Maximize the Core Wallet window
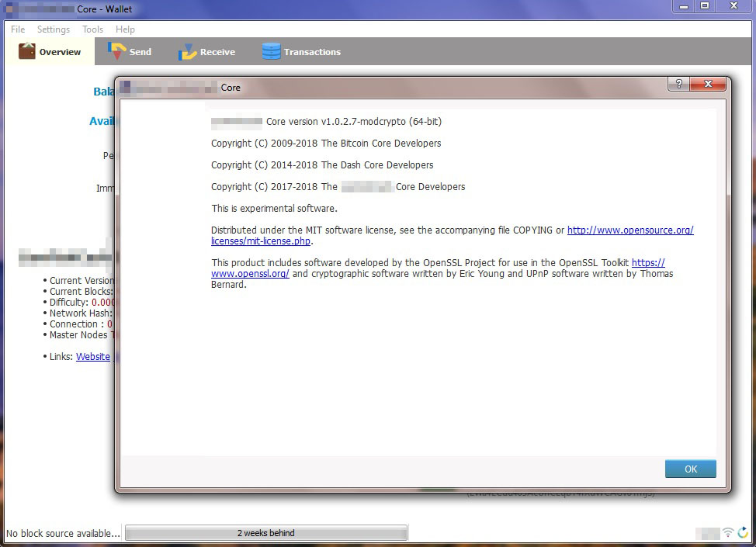Image resolution: width=756 pixels, height=547 pixels. pos(705,6)
